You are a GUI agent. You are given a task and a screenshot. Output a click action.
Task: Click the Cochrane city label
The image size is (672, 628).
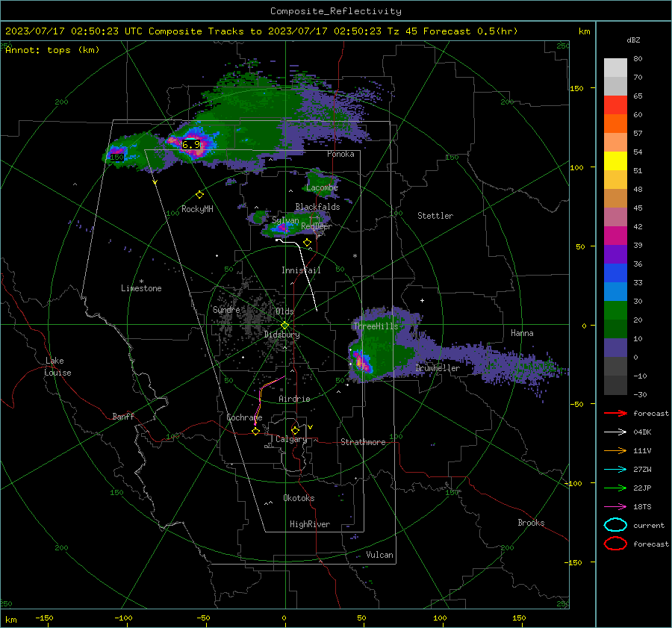tap(244, 417)
